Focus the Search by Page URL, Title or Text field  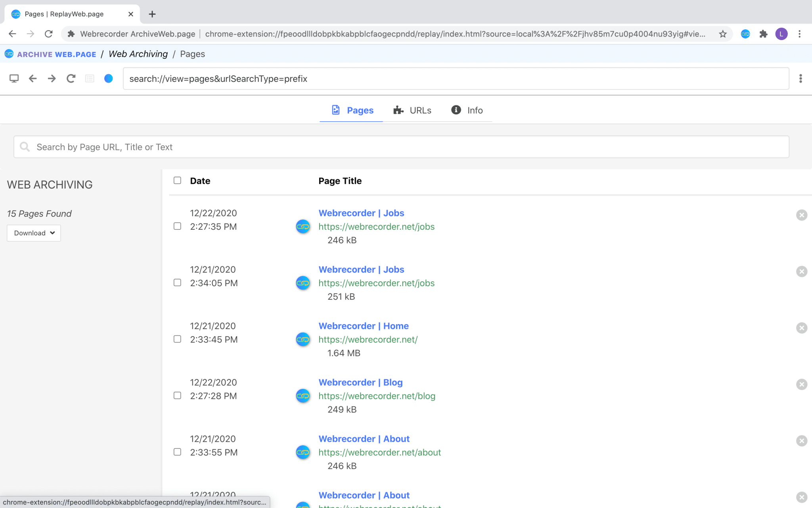coord(401,147)
